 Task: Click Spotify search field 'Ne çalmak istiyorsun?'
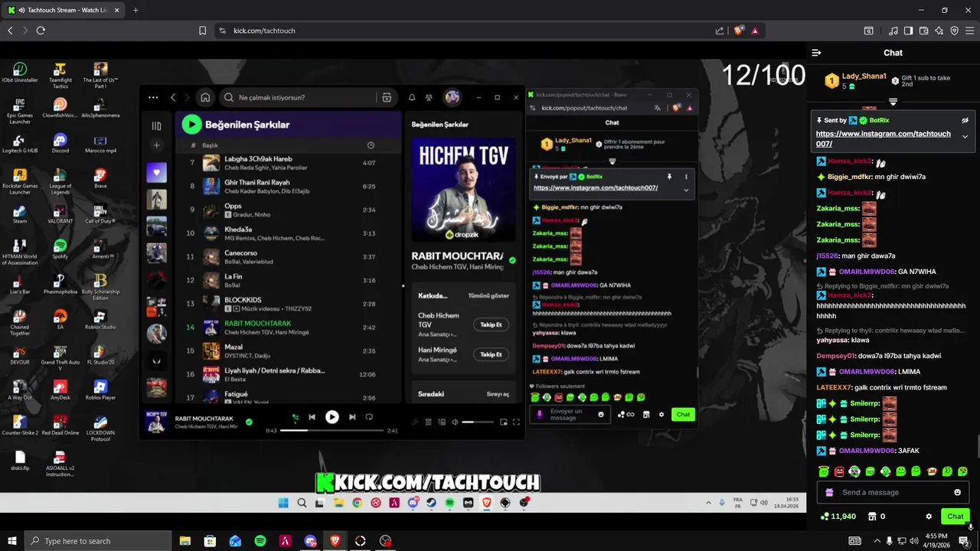coord(309,97)
